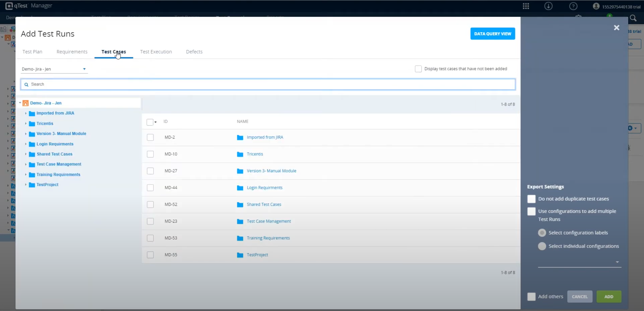The height and width of the screenshot is (311, 644).
Task: Open the Demo- Jira - Jen project dropdown
Action: (54, 69)
